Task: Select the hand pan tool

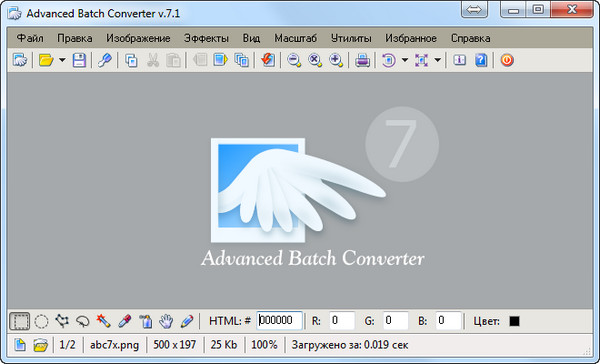Action: (166, 321)
